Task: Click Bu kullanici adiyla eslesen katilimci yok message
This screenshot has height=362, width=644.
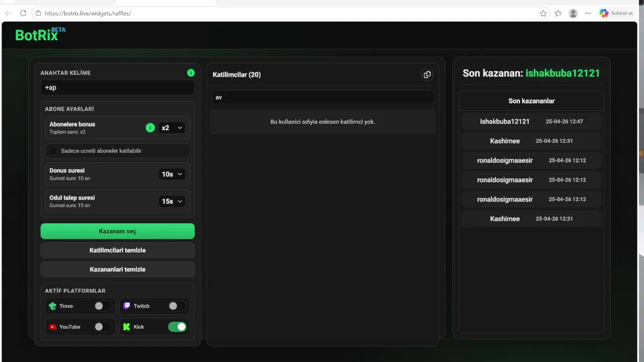Action: pos(323,122)
